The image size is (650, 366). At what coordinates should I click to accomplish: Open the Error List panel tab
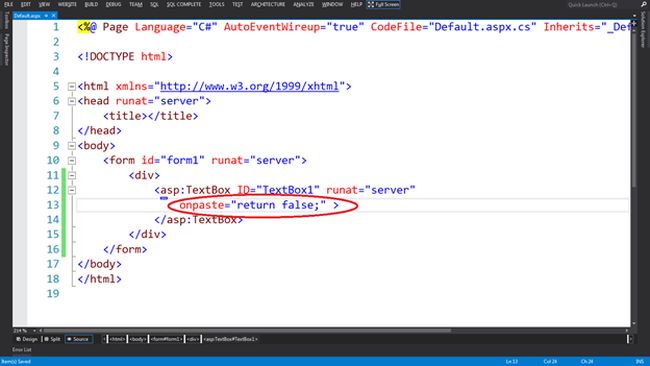22,350
